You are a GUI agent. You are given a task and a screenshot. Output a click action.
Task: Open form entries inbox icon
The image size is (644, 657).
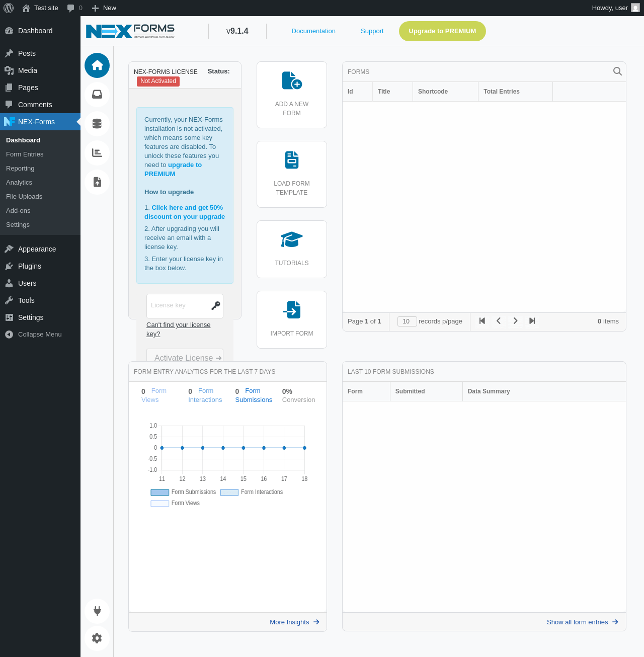point(97,95)
